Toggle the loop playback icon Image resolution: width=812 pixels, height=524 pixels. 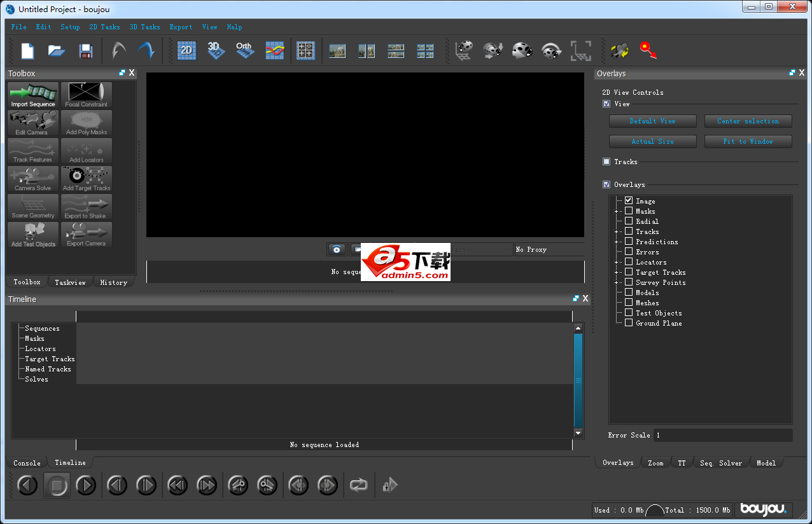tap(359, 485)
